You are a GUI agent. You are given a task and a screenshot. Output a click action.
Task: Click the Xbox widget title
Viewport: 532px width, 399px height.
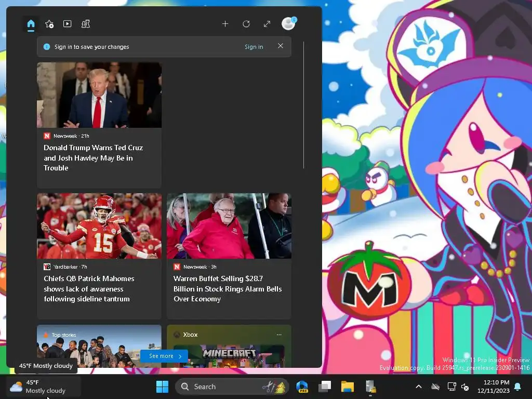(x=190, y=335)
